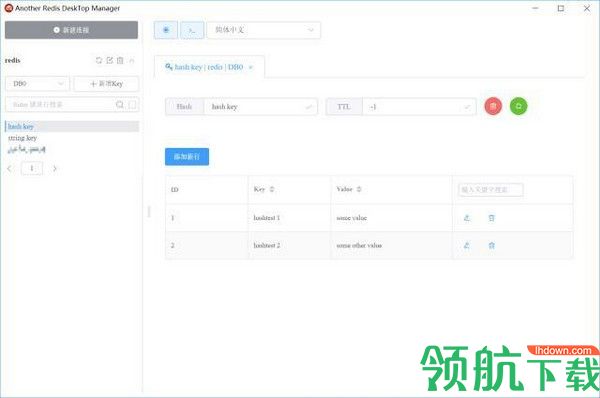Viewport: 600px width, 398px height.
Task: Confirm TTL checkmark icon
Action: click(467, 107)
